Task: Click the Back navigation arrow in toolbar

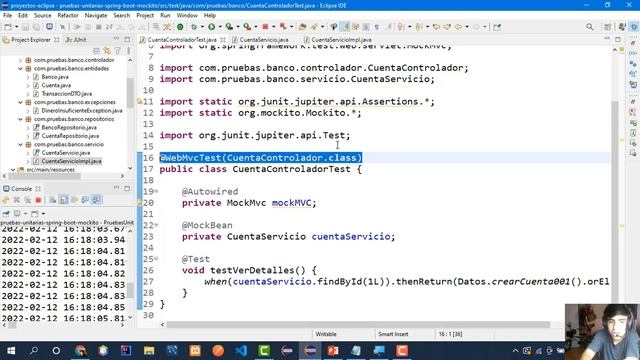Action: click(x=458, y=27)
